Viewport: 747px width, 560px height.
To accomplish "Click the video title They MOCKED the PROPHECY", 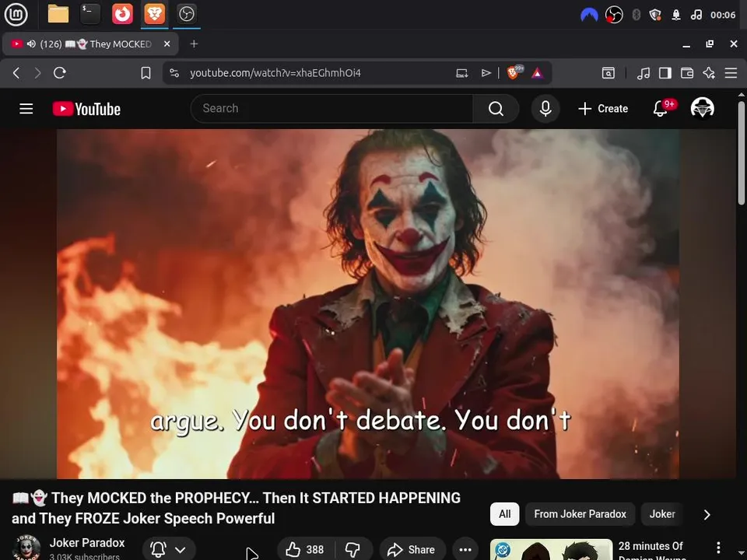I will point(237,508).
